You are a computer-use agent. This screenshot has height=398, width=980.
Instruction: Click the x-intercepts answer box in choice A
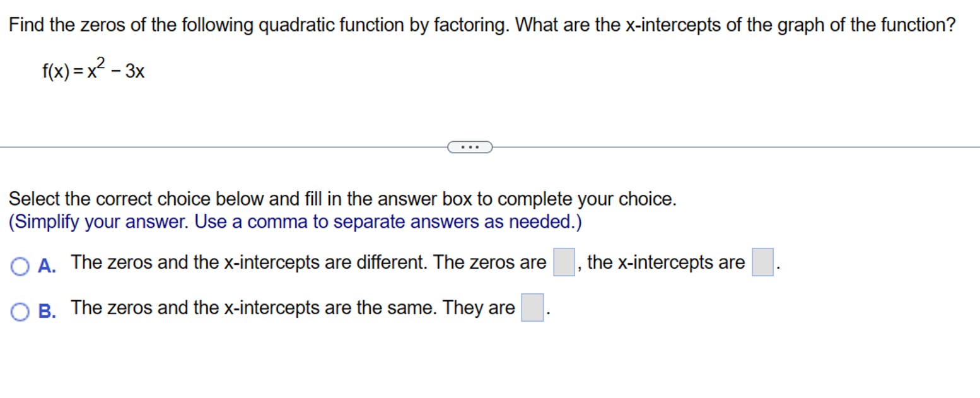(762, 260)
